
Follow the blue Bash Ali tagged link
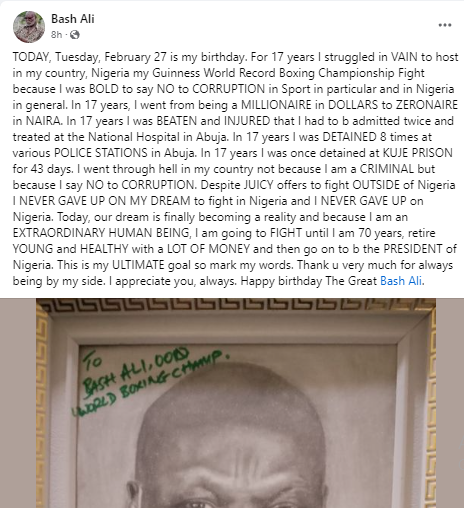[x=401, y=281]
